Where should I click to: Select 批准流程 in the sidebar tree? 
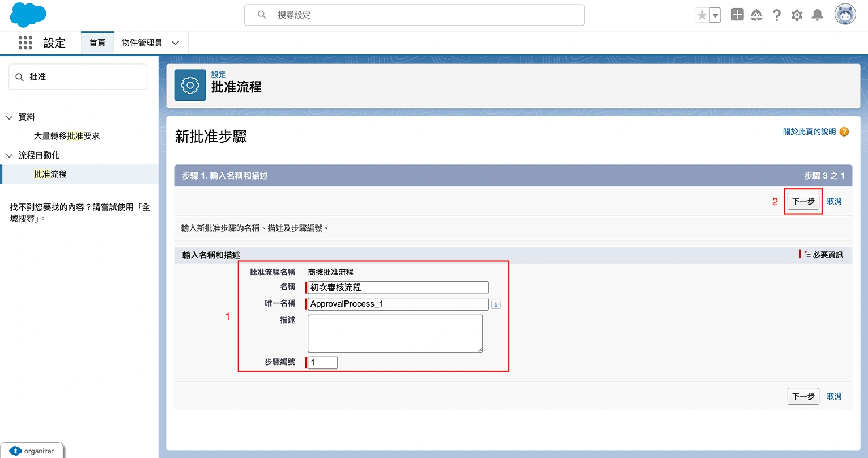[x=50, y=174]
